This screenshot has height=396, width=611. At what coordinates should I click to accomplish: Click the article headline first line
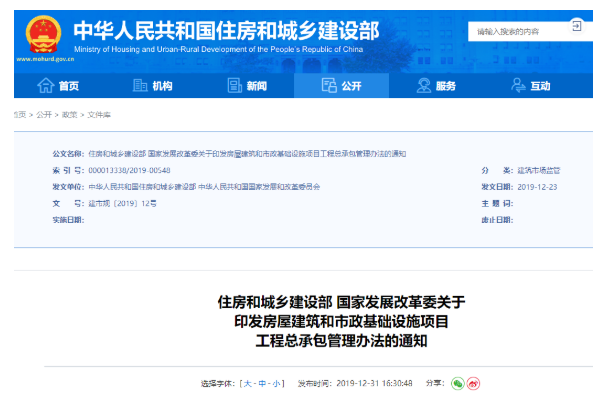341,302
